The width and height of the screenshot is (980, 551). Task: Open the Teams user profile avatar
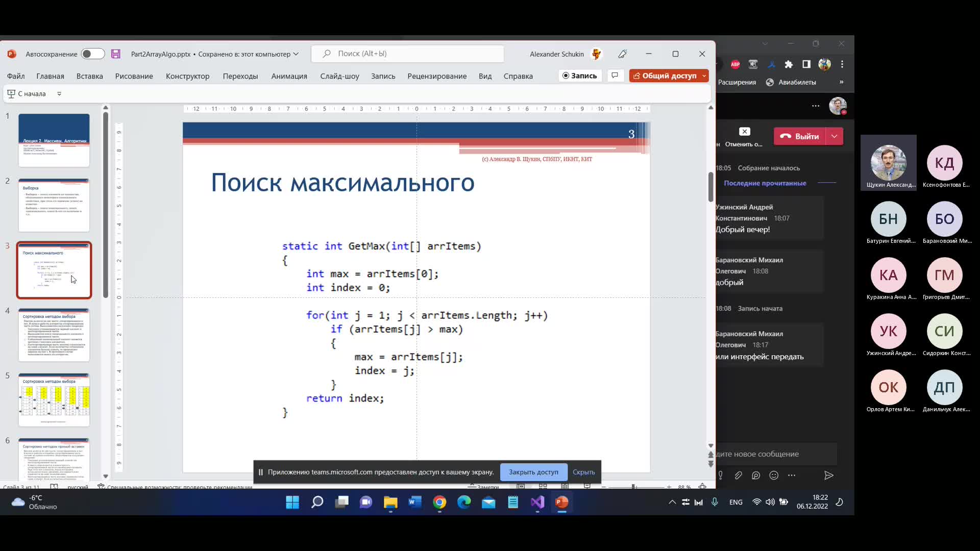point(838,106)
